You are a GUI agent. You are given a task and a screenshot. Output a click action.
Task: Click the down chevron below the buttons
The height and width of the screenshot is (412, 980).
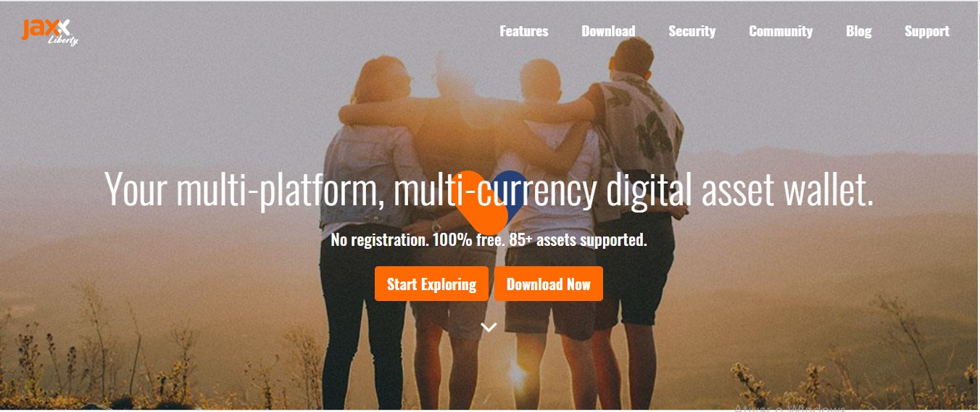click(x=489, y=328)
